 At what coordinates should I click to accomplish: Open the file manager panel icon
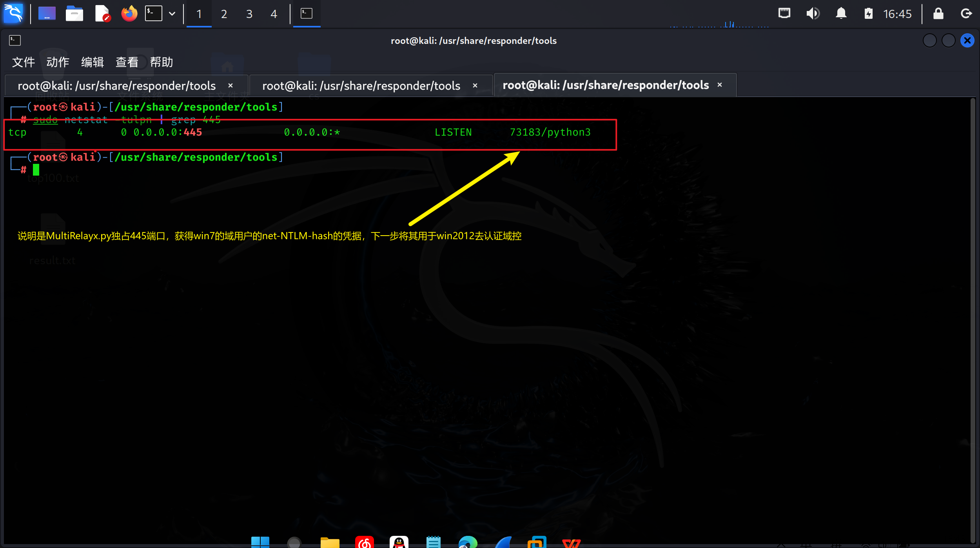[x=74, y=14]
